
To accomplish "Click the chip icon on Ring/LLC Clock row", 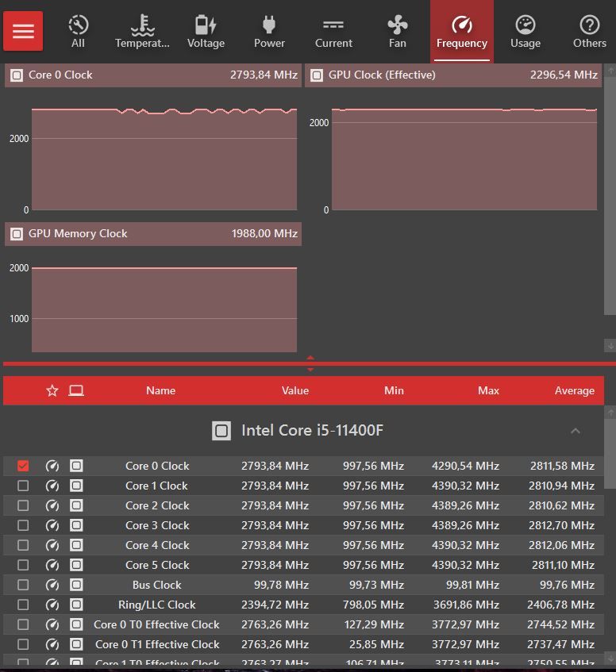I will pos(76,605).
